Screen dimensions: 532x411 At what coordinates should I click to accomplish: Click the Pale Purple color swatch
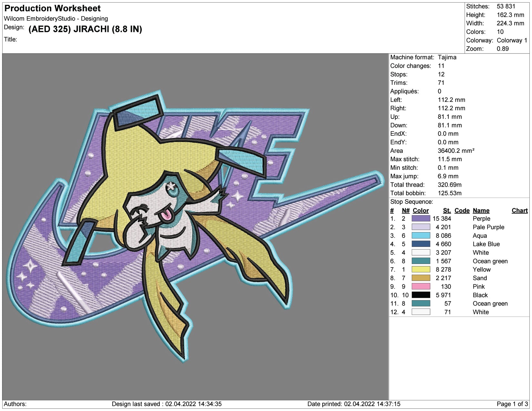pyautogui.click(x=421, y=227)
